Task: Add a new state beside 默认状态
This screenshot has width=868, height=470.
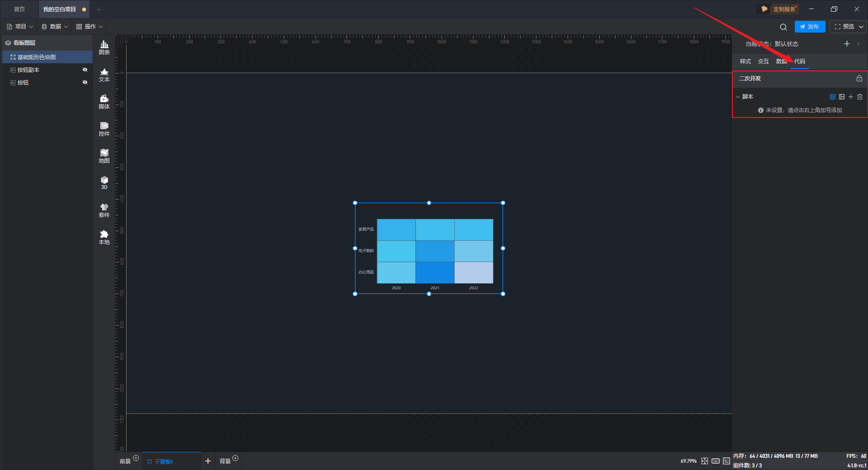Action: pos(847,44)
